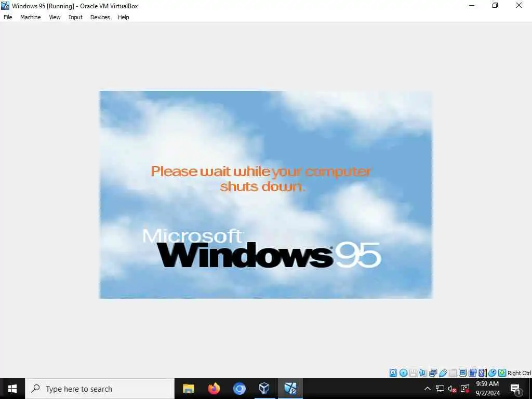The width and height of the screenshot is (532, 399).
Task: Launch Chromium browser from the taskbar
Action: (x=239, y=389)
